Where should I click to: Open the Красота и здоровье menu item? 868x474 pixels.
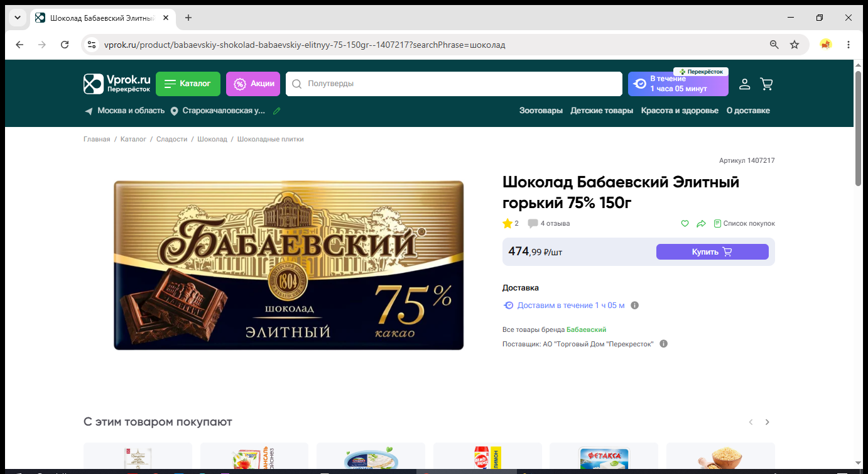click(680, 111)
